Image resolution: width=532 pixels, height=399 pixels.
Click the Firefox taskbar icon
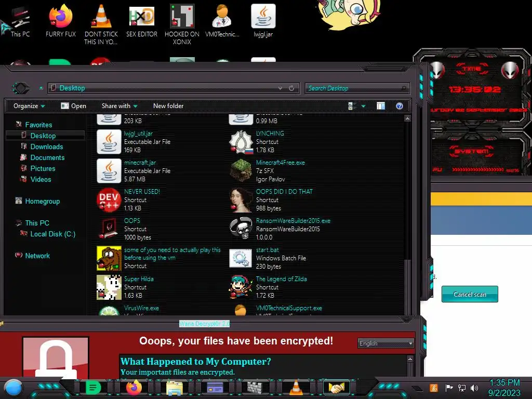coord(134,388)
